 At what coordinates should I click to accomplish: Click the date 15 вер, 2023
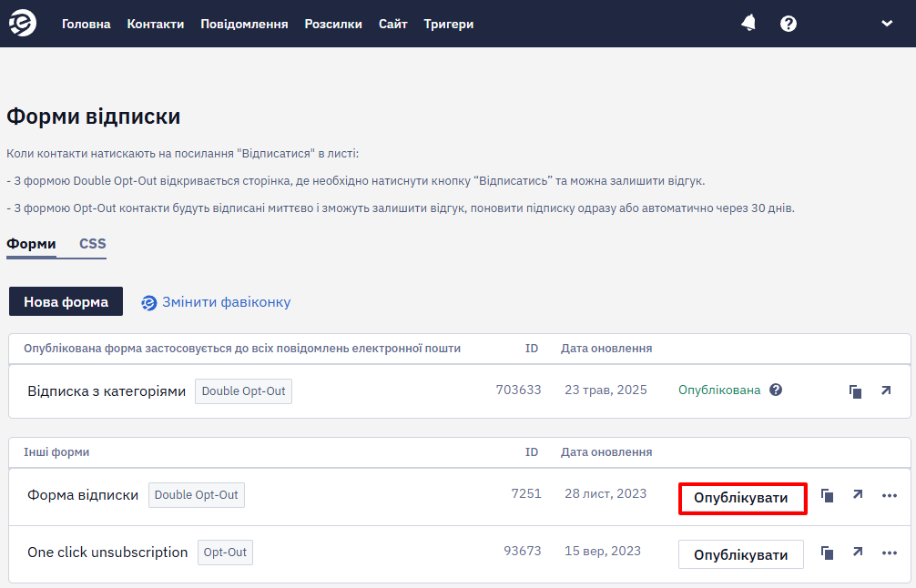tap(602, 552)
